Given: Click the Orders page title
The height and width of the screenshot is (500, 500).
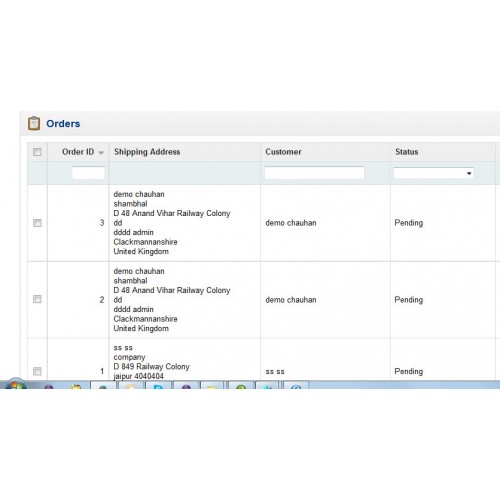Looking at the screenshot, I should point(63,124).
